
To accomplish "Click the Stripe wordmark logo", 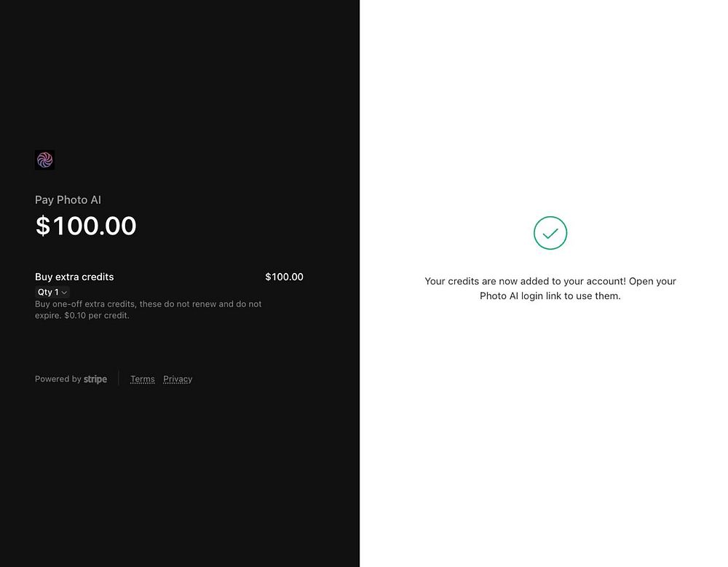I will 95,379.
